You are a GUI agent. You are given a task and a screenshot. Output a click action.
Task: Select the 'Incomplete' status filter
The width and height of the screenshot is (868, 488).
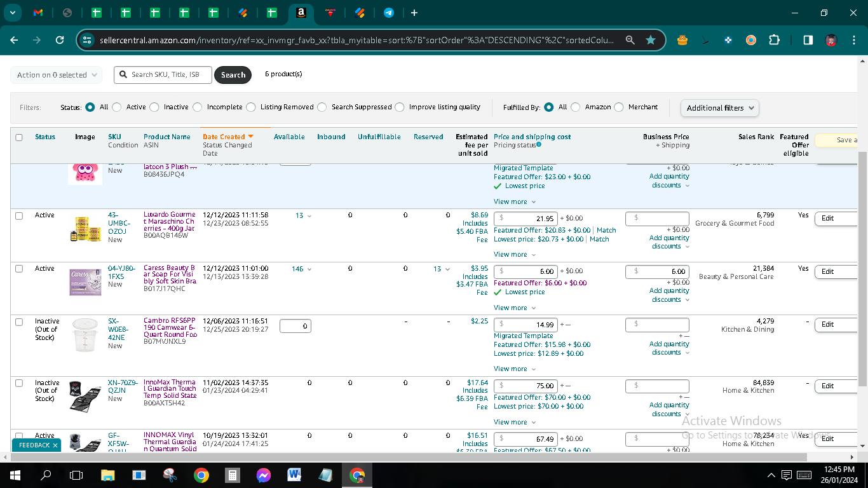(198, 107)
